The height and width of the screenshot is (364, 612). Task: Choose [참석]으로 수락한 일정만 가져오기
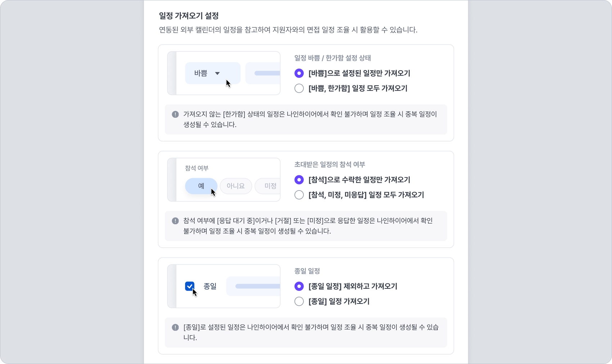299,180
